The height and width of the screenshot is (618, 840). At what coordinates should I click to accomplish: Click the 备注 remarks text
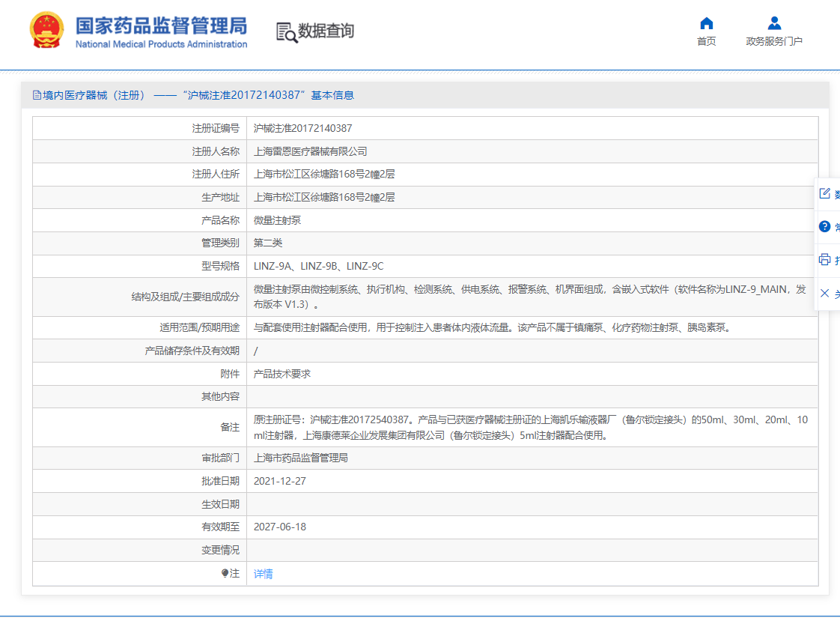point(530,428)
